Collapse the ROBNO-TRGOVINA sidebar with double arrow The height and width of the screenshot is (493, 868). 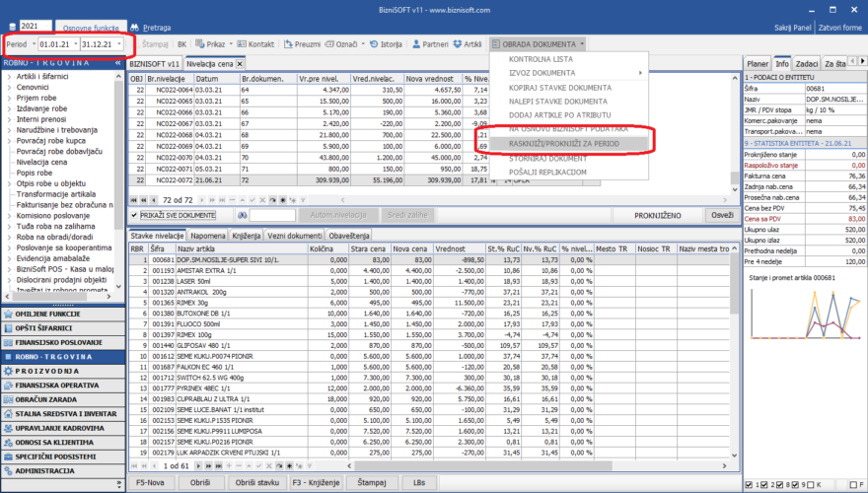(118, 61)
